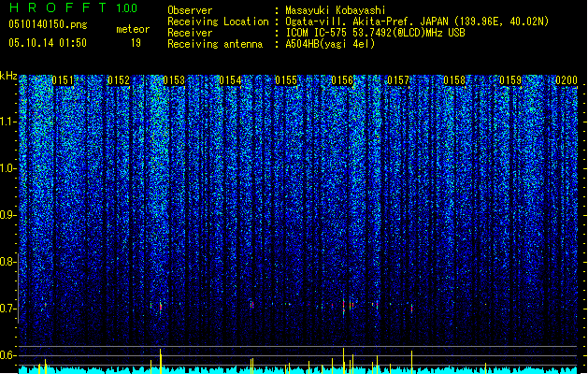Click the 0156 time marker
The image size is (588, 374).
(x=343, y=80)
